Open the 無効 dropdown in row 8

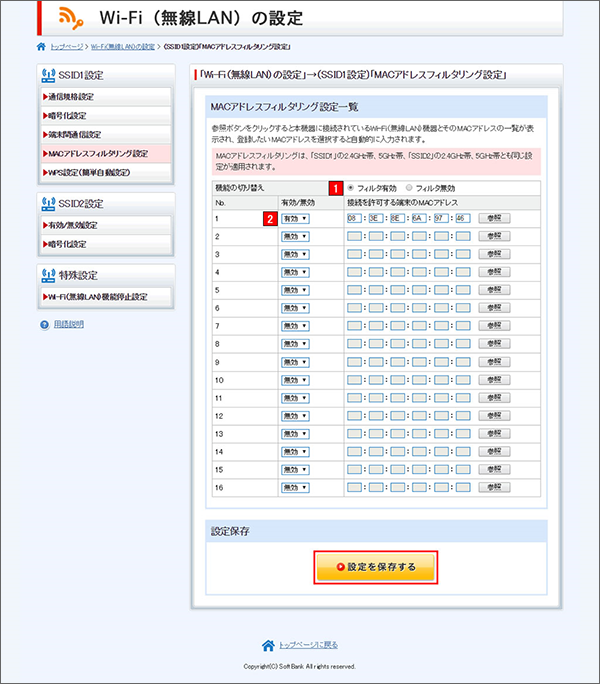click(295, 344)
